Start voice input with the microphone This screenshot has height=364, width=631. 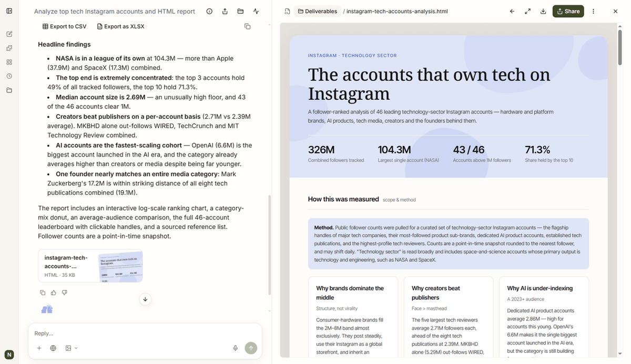236,348
